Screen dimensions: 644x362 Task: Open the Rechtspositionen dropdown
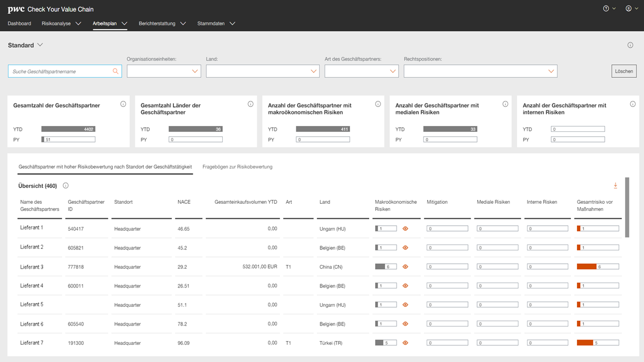pyautogui.click(x=480, y=71)
